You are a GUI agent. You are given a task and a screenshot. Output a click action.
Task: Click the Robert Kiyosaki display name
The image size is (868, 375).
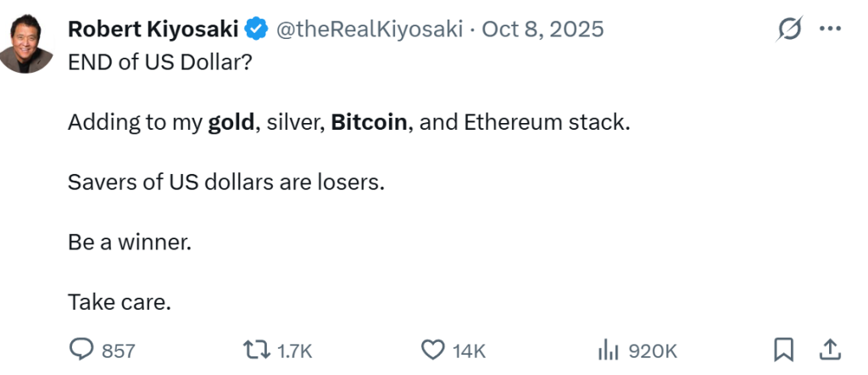click(153, 30)
